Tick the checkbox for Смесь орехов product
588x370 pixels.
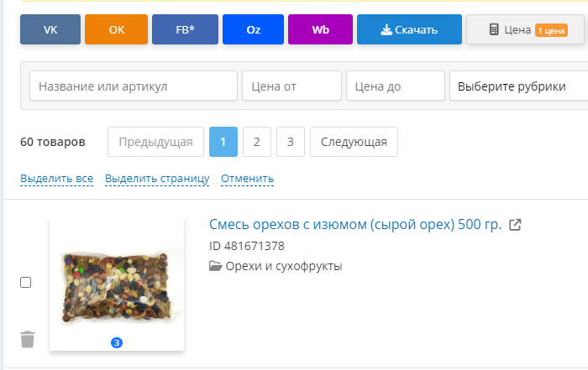pos(25,283)
